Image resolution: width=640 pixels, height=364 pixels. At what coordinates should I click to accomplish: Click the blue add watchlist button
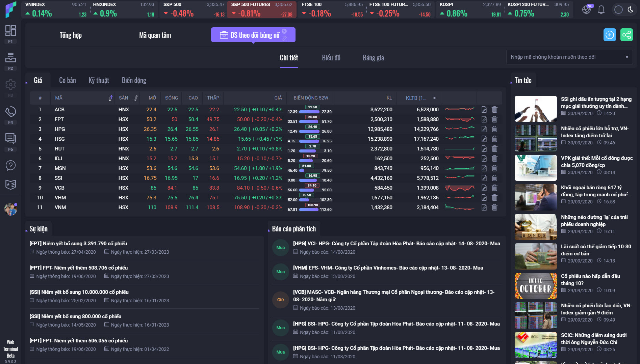(x=610, y=35)
